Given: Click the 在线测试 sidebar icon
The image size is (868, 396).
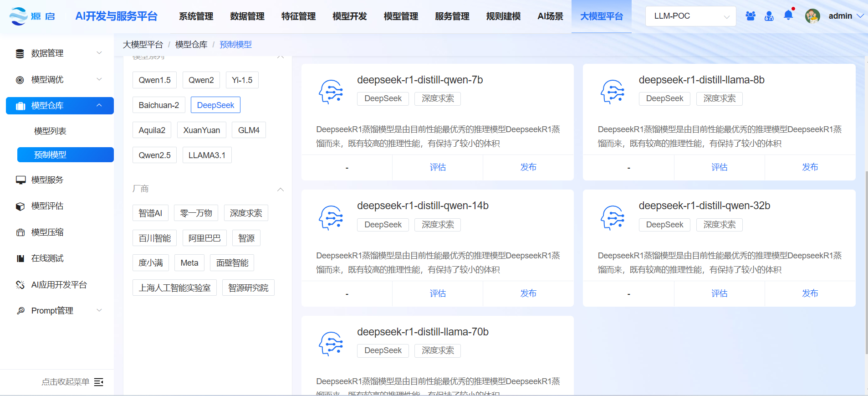Looking at the screenshot, I should [20, 258].
